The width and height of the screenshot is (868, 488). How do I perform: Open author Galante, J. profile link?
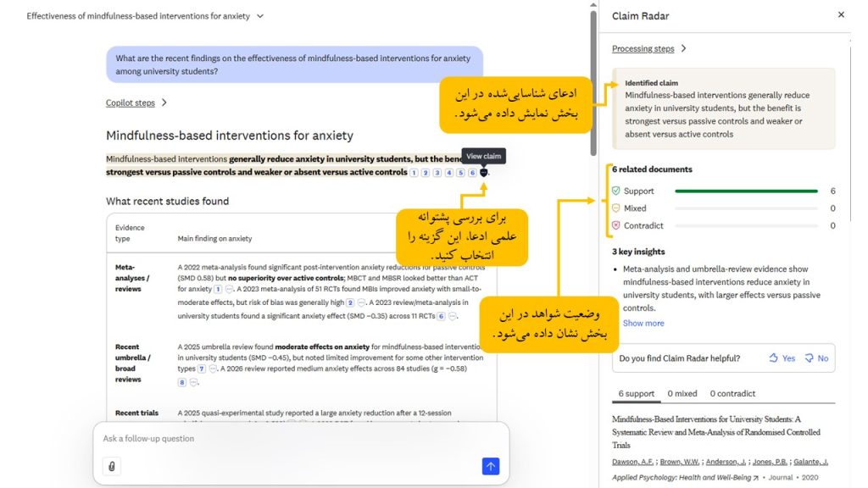coord(811,462)
